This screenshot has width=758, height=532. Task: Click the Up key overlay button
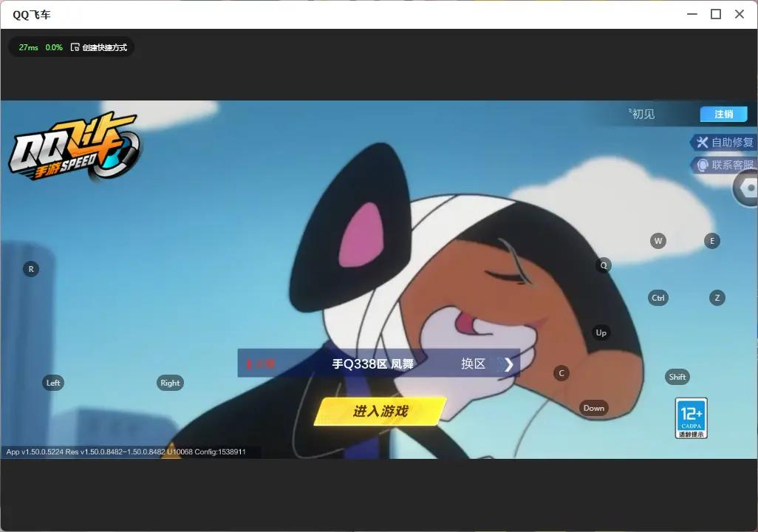(601, 332)
